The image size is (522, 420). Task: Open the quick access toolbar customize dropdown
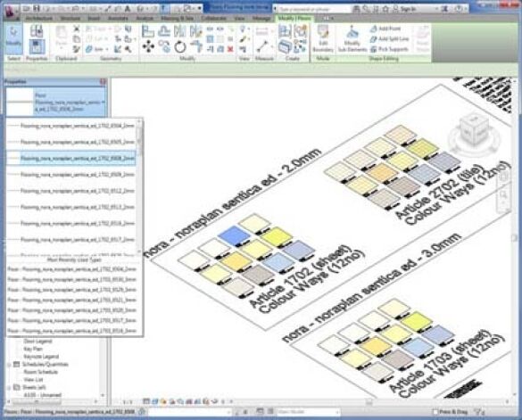(200, 8)
